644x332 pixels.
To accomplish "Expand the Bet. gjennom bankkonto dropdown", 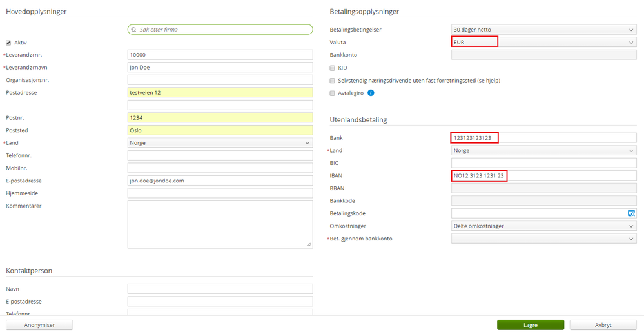I will coord(543,239).
